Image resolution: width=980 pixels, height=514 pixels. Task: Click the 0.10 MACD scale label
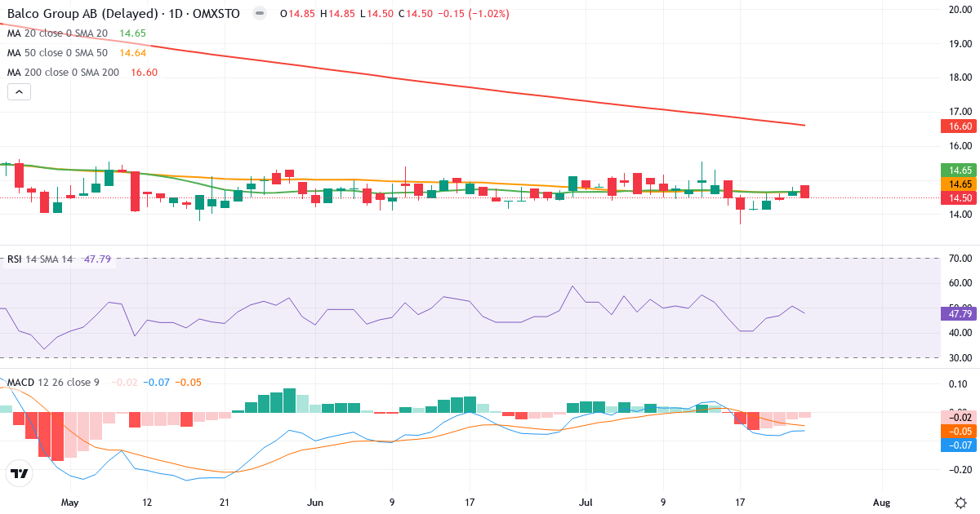pos(959,383)
